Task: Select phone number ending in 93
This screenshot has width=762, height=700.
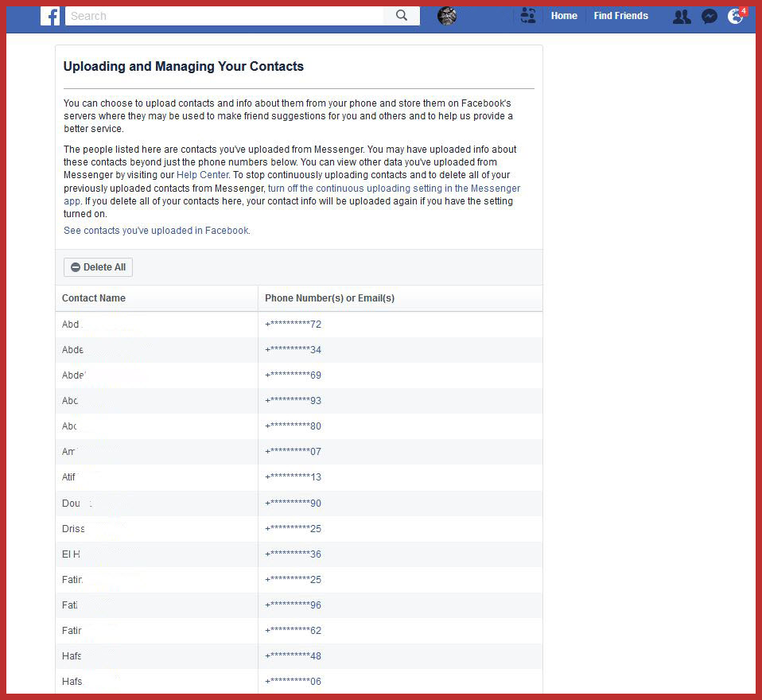Action: pos(294,401)
